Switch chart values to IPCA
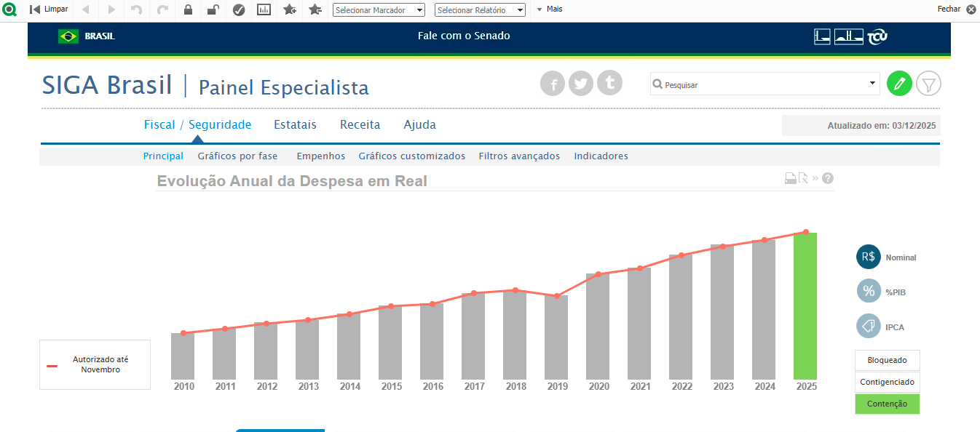Image resolution: width=980 pixels, height=432 pixels. pos(869,327)
